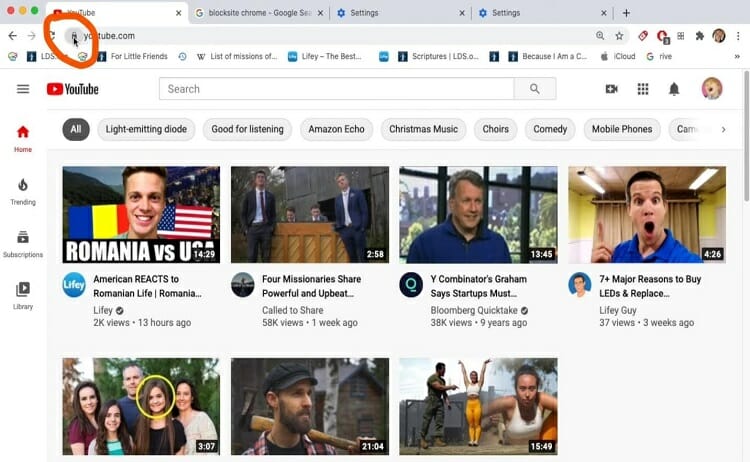Open Library in sidebar
The height and width of the screenshot is (462, 750).
(23, 296)
